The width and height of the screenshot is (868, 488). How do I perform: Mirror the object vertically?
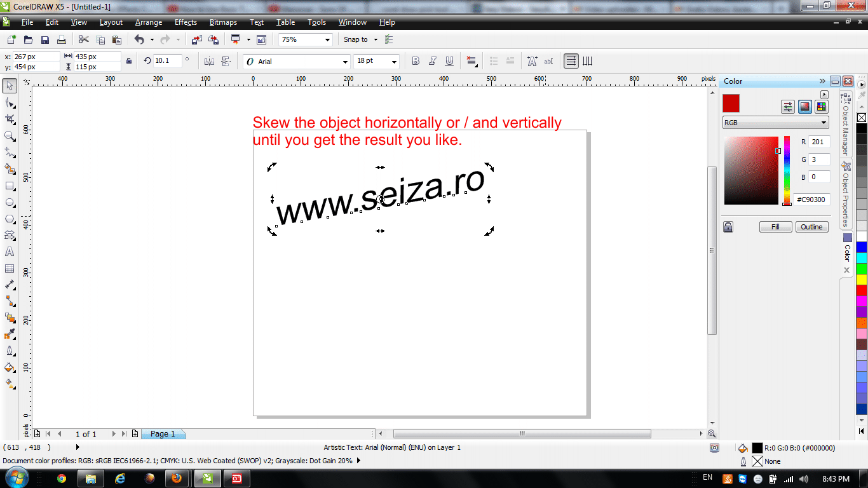pyautogui.click(x=226, y=61)
